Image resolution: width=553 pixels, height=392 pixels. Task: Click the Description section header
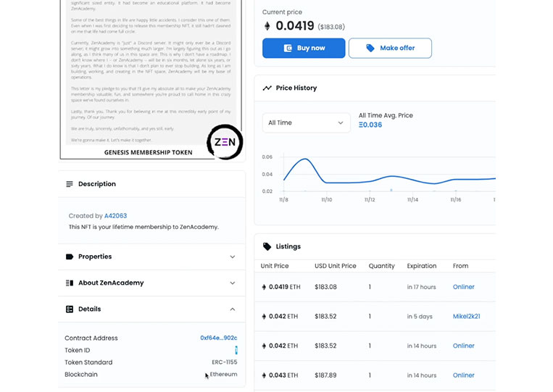click(151, 184)
